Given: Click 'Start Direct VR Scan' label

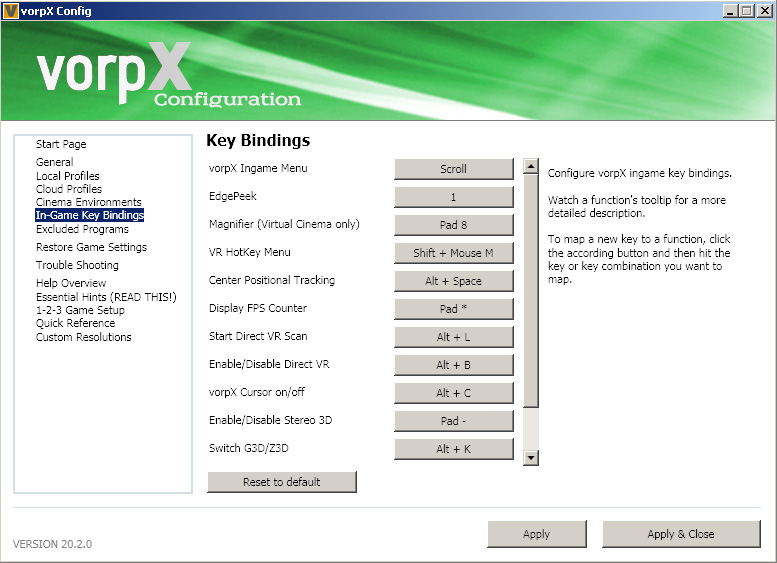Looking at the screenshot, I should click(258, 336).
